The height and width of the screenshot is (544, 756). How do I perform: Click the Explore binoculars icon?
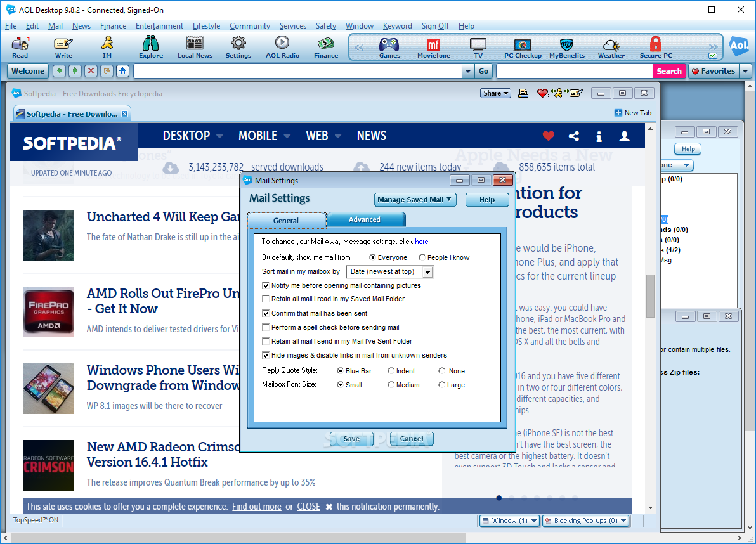[151, 47]
